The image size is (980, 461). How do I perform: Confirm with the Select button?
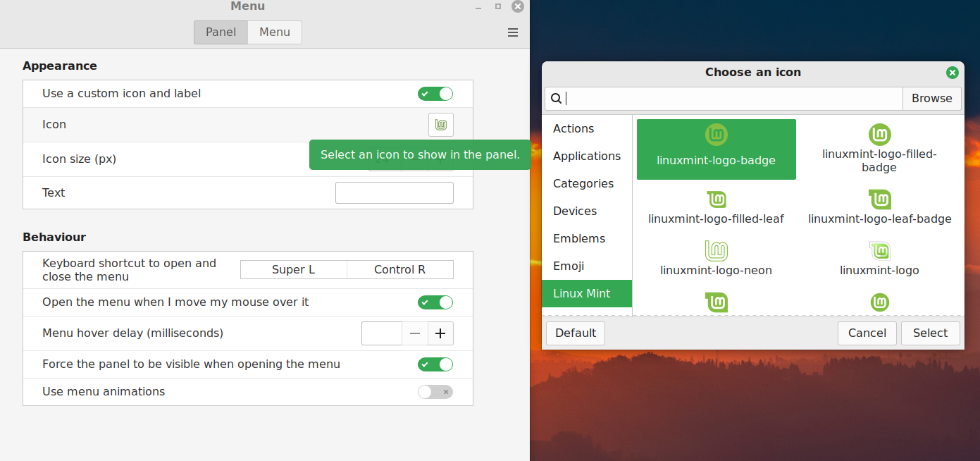(930, 333)
